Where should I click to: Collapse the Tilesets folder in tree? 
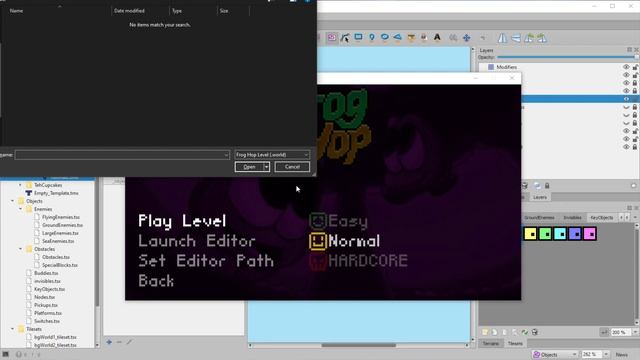[x=12, y=329]
